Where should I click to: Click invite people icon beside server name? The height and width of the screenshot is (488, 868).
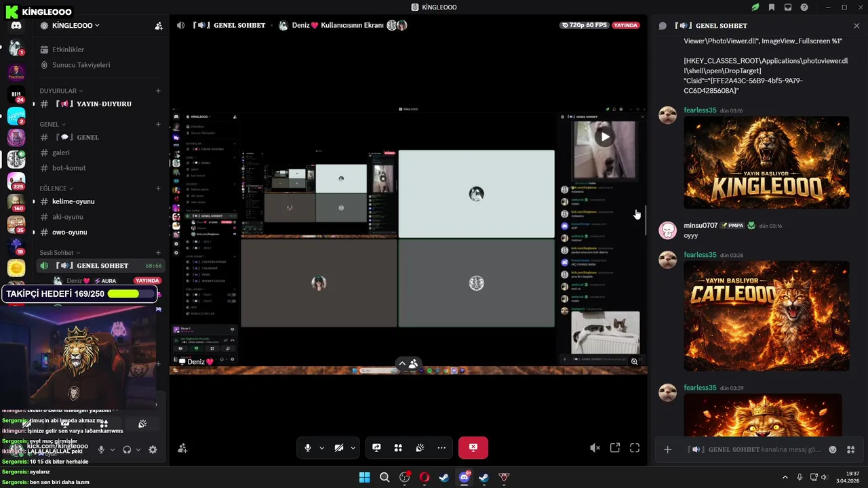pyautogui.click(x=159, y=26)
